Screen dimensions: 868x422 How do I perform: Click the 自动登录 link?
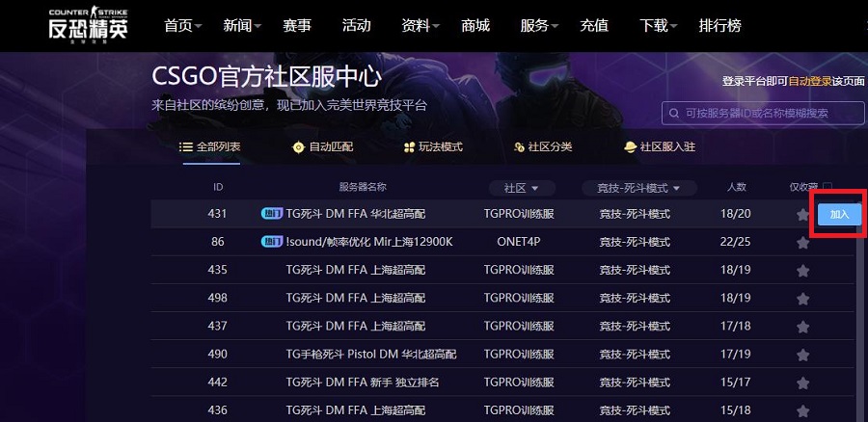pyautogui.click(x=810, y=81)
